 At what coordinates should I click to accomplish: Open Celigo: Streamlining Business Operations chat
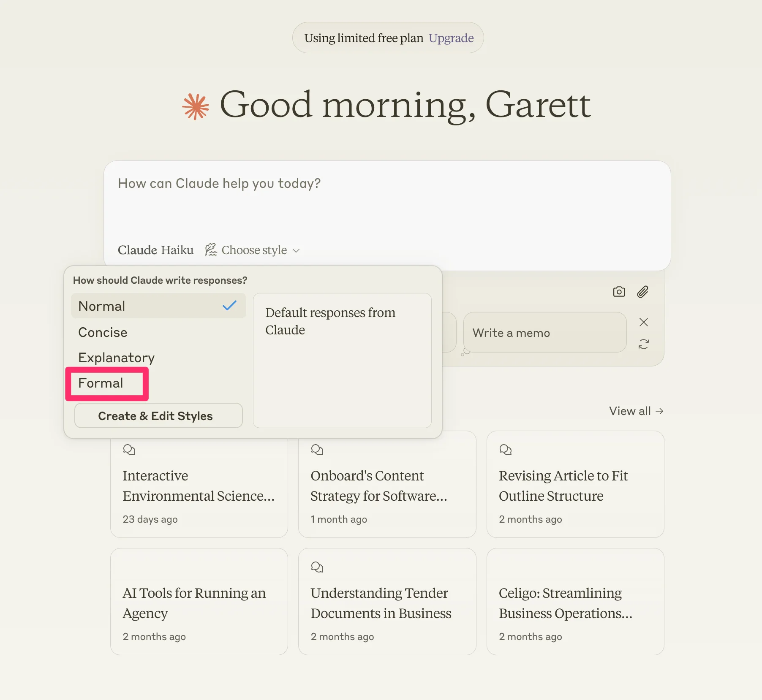575,602
